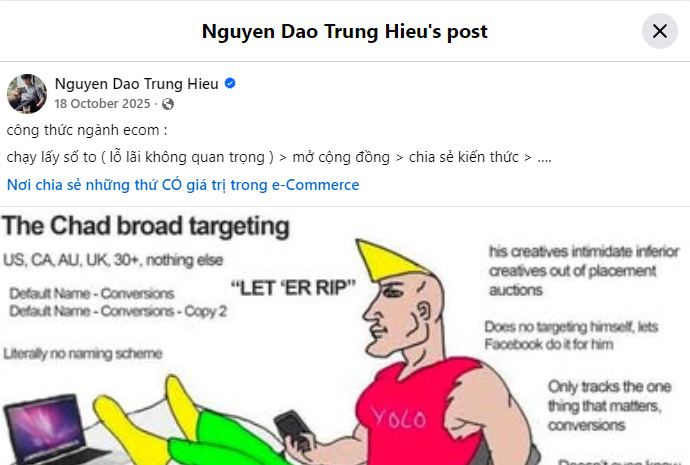The width and height of the screenshot is (690, 465).
Task: Click 'The Chad broad targeting' heading
Action: [146, 226]
